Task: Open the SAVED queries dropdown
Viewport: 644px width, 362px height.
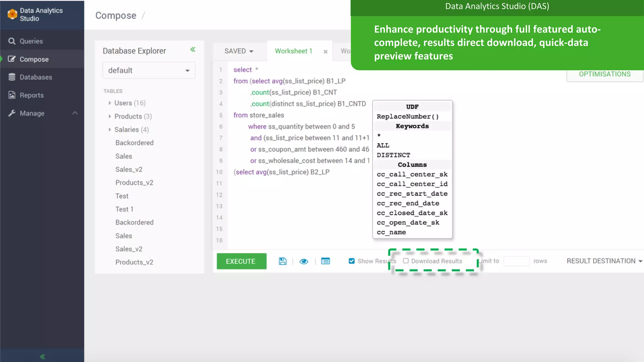Action: pos(239,51)
